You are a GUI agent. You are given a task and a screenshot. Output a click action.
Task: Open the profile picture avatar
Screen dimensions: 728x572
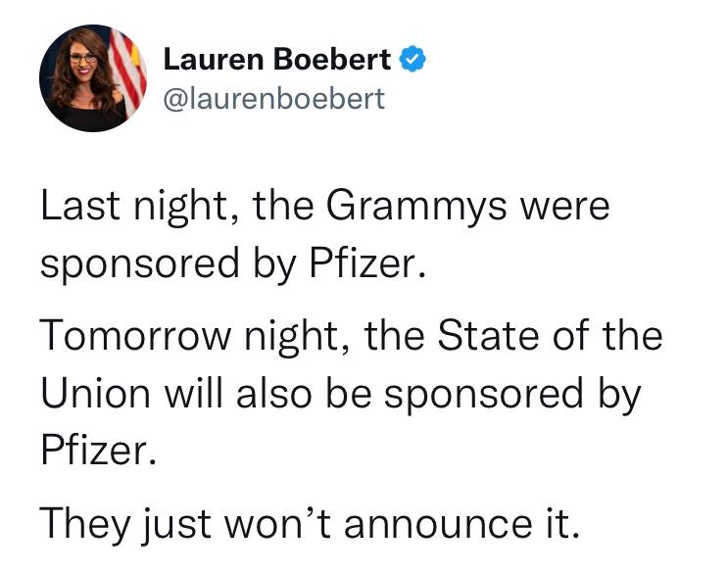(x=93, y=78)
